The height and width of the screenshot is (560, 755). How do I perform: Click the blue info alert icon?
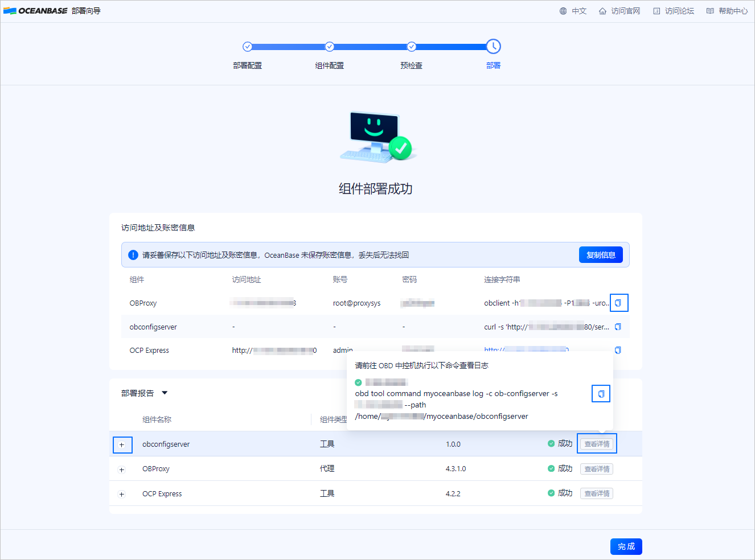[x=133, y=255]
